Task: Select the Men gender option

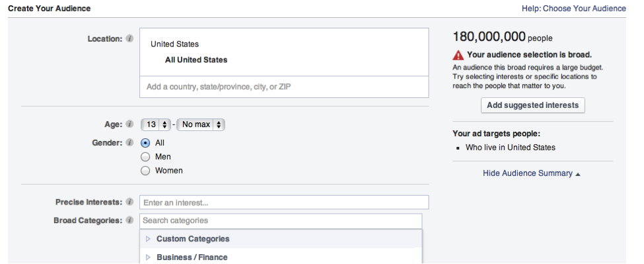Action: (145, 157)
